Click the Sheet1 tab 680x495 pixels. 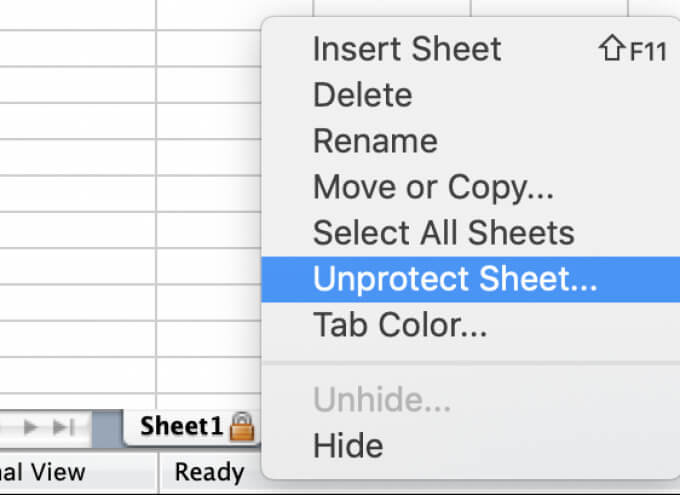coord(181,427)
